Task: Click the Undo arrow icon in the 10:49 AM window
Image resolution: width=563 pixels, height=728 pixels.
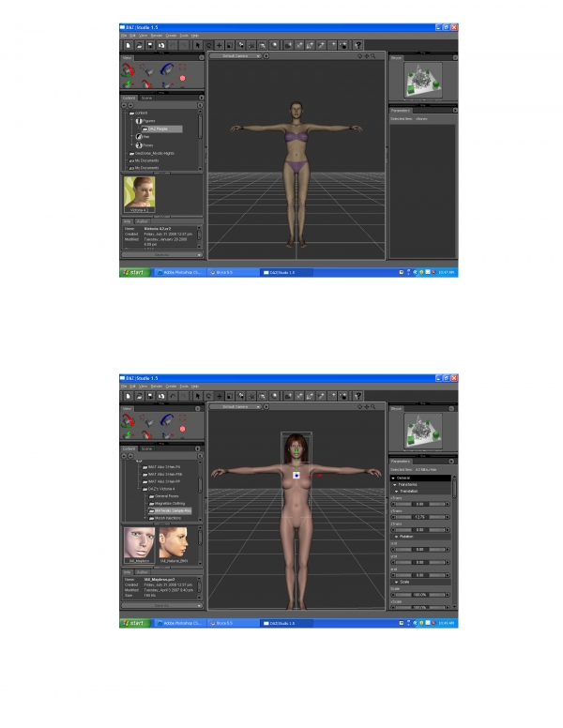Action: tap(173, 396)
